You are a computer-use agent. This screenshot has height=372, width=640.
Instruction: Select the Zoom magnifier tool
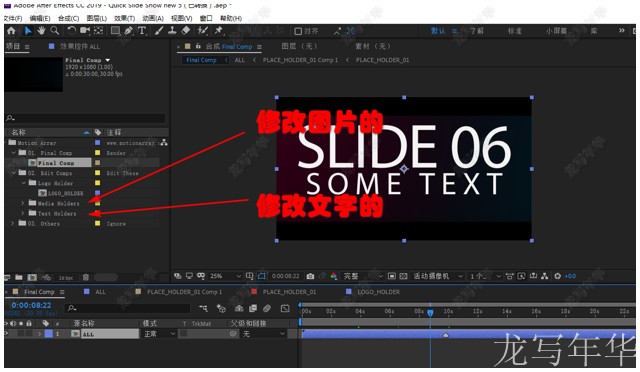tap(54, 31)
